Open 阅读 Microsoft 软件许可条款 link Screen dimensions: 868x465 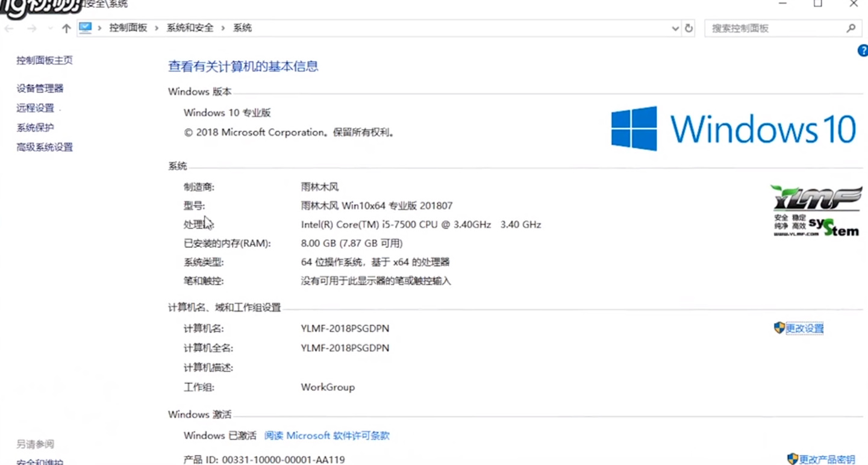[x=327, y=435]
